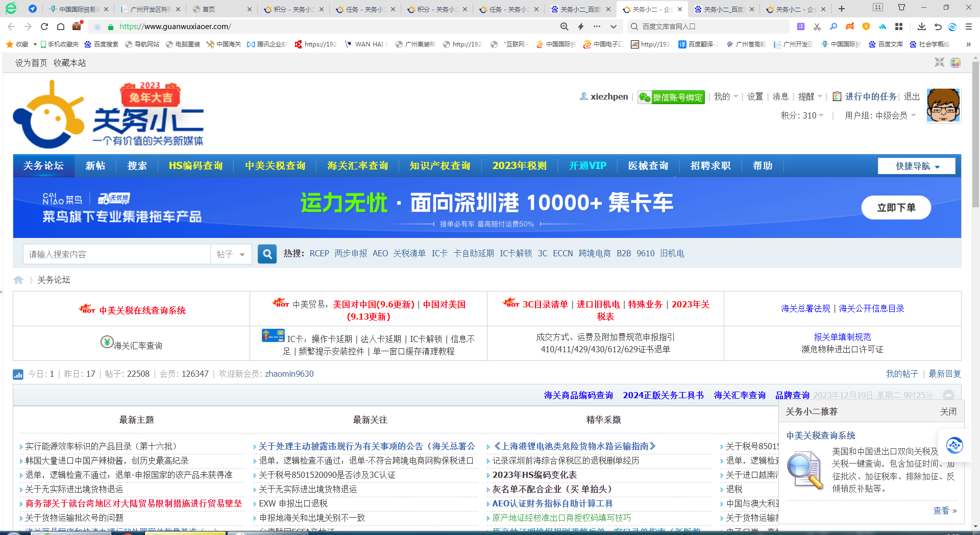The image size is (980, 535).
Task: Click the blue search extension icon
Action: [x=834, y=27]
